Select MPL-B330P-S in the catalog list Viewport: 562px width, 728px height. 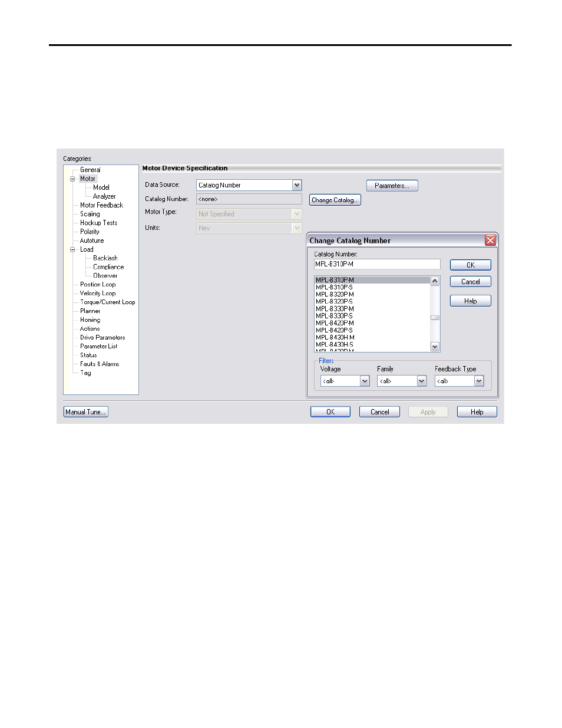pos(372,316)
